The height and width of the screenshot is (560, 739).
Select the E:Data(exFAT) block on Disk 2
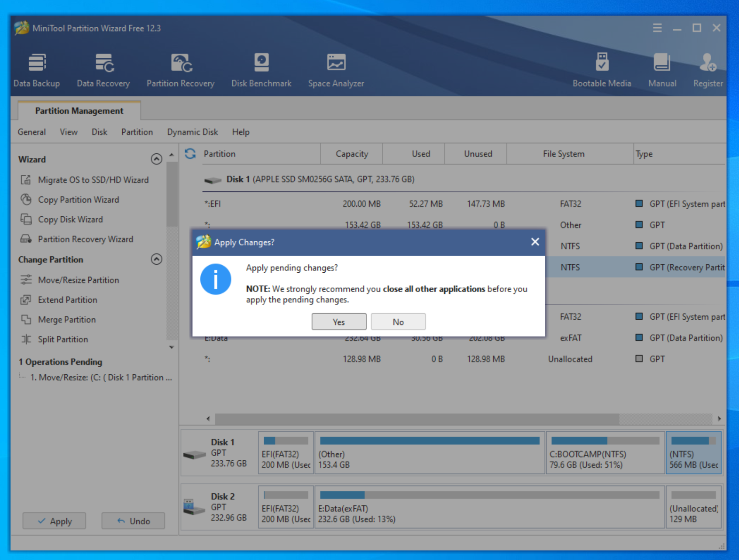click(x=489, y=507)
